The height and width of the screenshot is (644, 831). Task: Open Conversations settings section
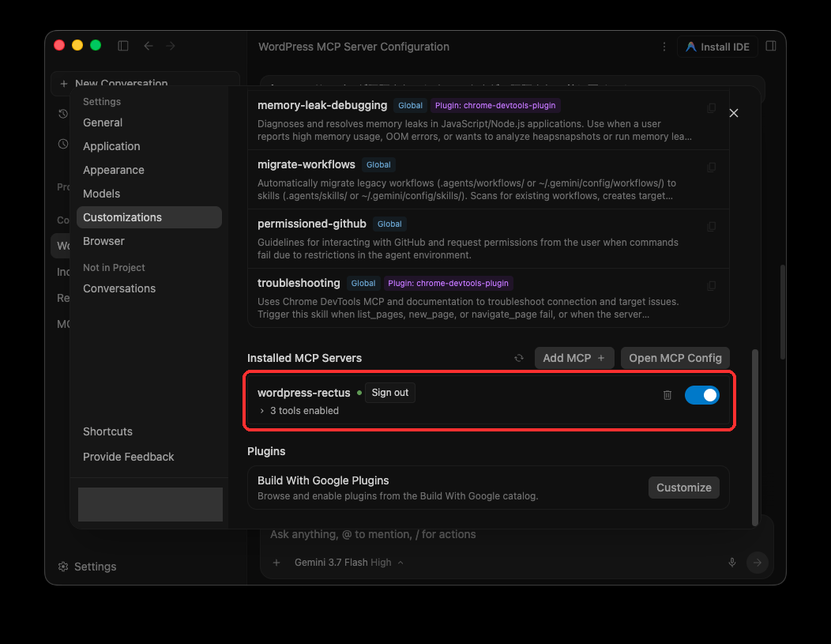click(x=149, y=288)
